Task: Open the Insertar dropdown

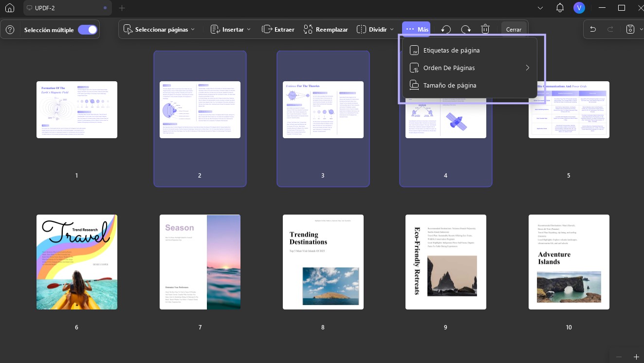Action: click(x=231, y=30)
